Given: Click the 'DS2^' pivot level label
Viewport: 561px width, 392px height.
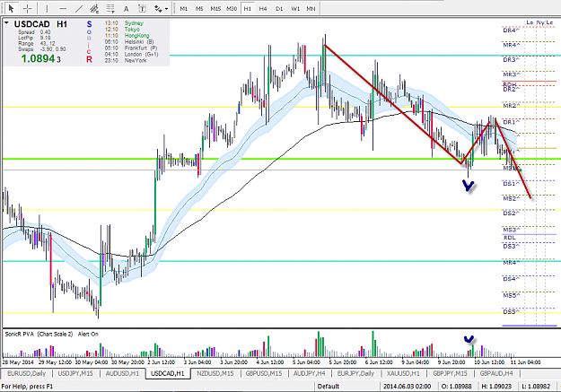Looking at the screenshot, I should pyautogui.click(x=511, y=213).
